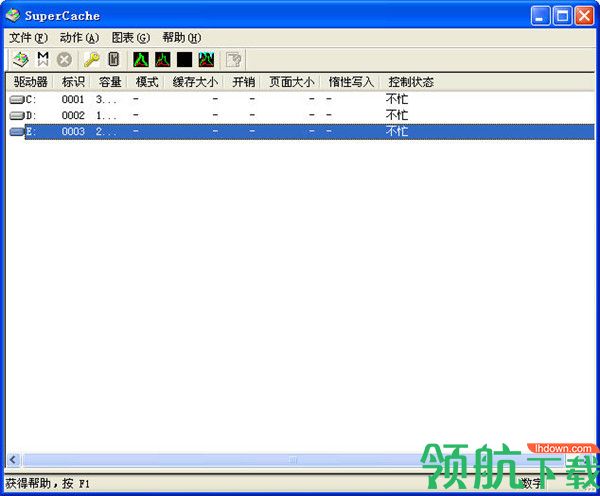
Task: Click the help question-mark toolbar icon
Action: 233,60
